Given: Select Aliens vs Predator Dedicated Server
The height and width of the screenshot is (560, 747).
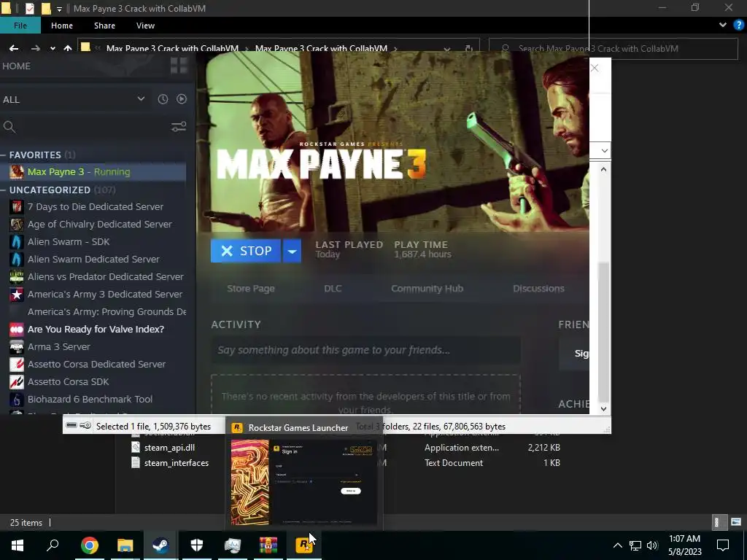Looking at the screenshot, I should pos(105,276).
